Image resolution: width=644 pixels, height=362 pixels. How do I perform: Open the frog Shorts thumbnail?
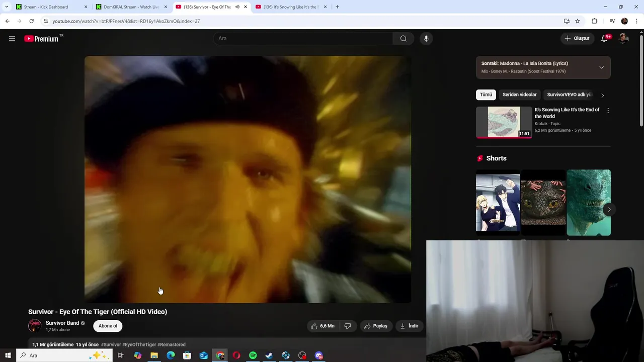pos(543,202)
